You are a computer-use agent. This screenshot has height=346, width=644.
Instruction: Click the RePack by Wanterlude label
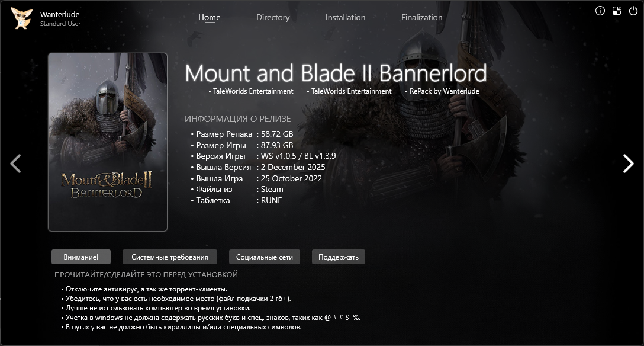[x=445, y=91]
